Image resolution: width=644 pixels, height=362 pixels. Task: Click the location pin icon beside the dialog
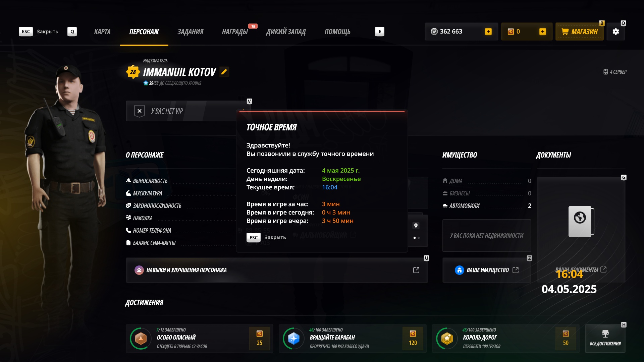(416, 226)
